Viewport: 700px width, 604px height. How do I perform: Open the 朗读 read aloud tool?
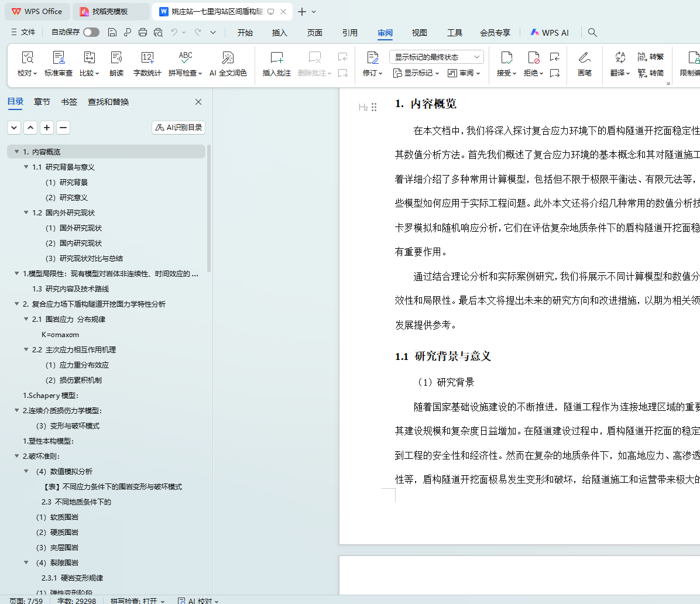click(x=116, y=58)
